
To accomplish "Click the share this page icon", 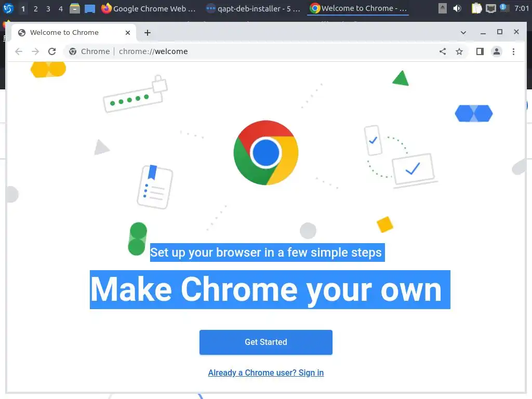I will (x=443, y=51).
